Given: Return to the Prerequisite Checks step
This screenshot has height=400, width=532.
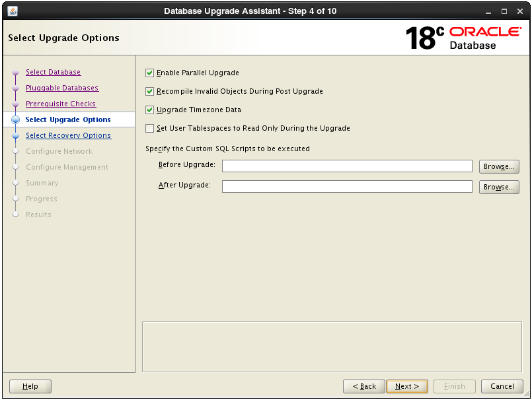Looking at the screenshot, I should (x=61, y=104).
